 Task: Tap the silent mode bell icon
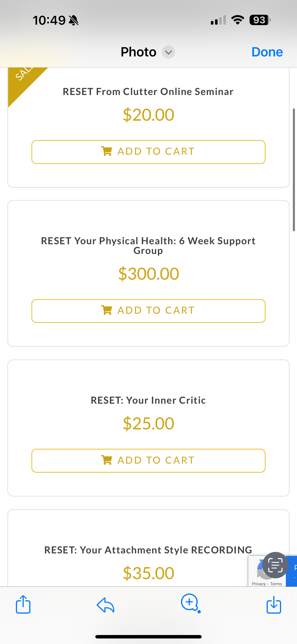point(73,20)
